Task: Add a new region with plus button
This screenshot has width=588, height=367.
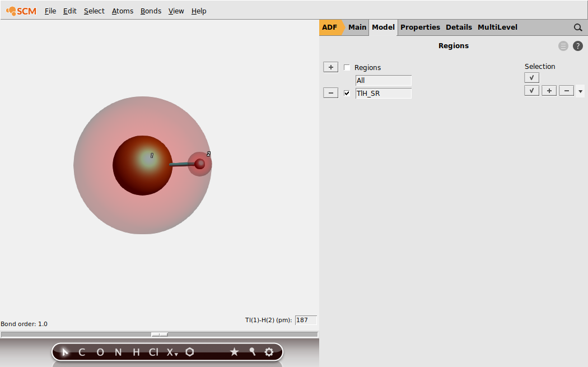Action: click(x=330, y=67)
